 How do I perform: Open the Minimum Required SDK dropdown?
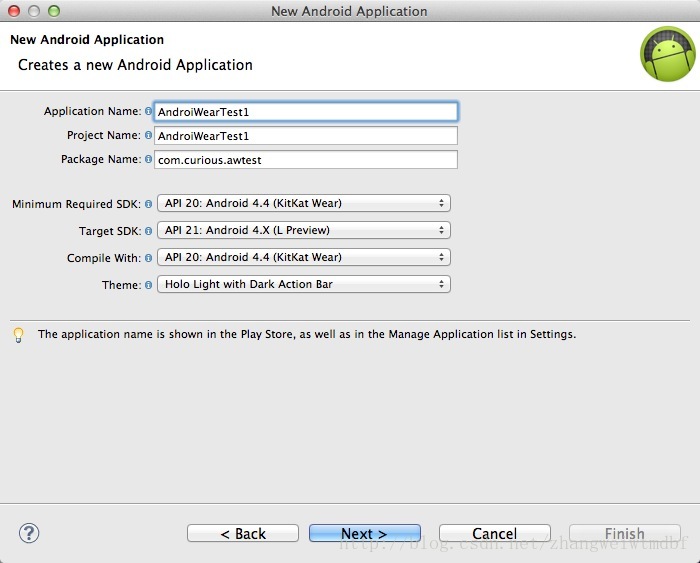[304, 203]
